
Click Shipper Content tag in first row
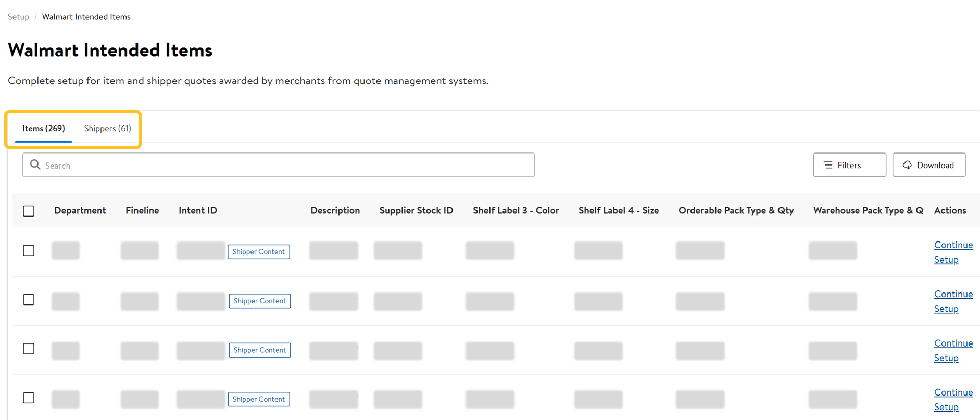pos(259,251)
